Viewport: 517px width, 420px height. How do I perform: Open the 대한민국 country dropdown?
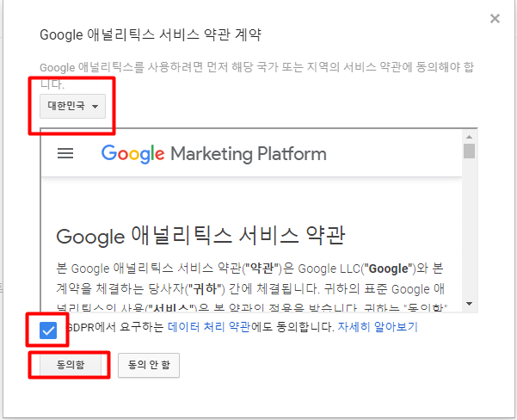pyautogui.click(x=72, y=106)
